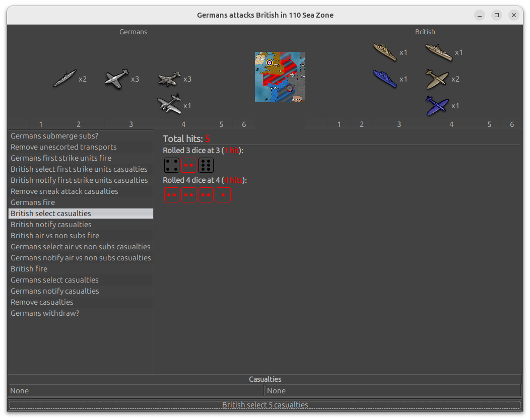Select the Remove sneak attack casualties step
Image resolution: width=530 pixels, height=420 pixels.
[x=64, y=191]
